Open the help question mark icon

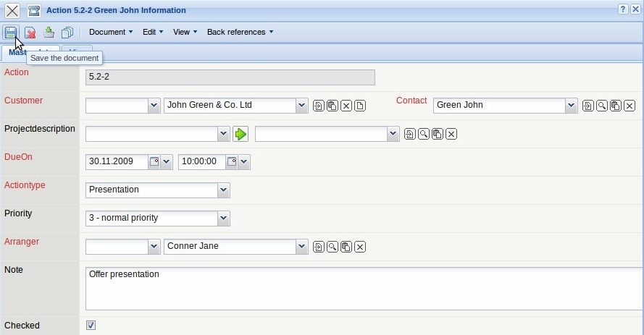coord(623,9)
